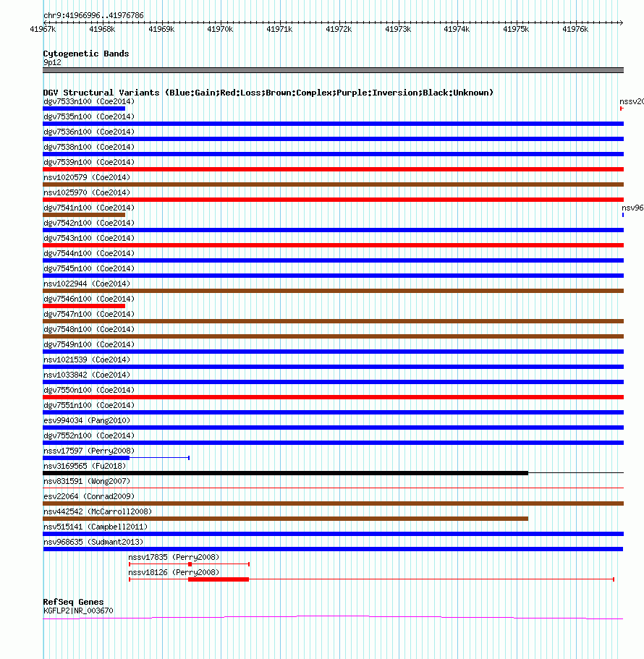
Task: Open variant nsv1020579 (Coe2014)
Action: click(x=87, y=177)
